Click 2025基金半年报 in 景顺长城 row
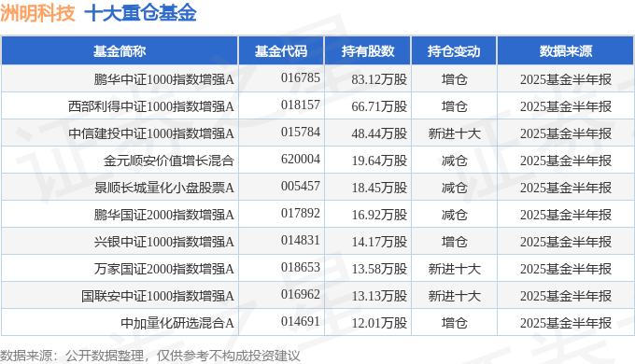Screen dimensions: 635x364 pos(566,188)
